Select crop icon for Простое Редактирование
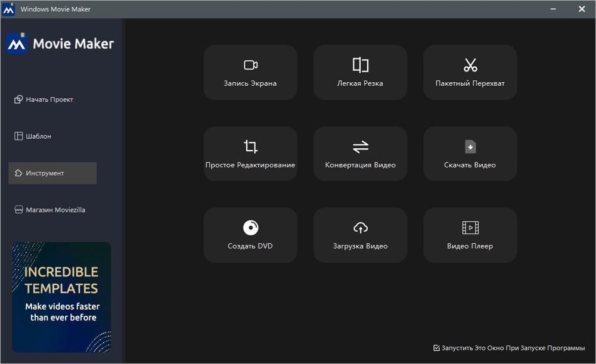Viewport: 596px width, 364px height. [x=250, y=147]
